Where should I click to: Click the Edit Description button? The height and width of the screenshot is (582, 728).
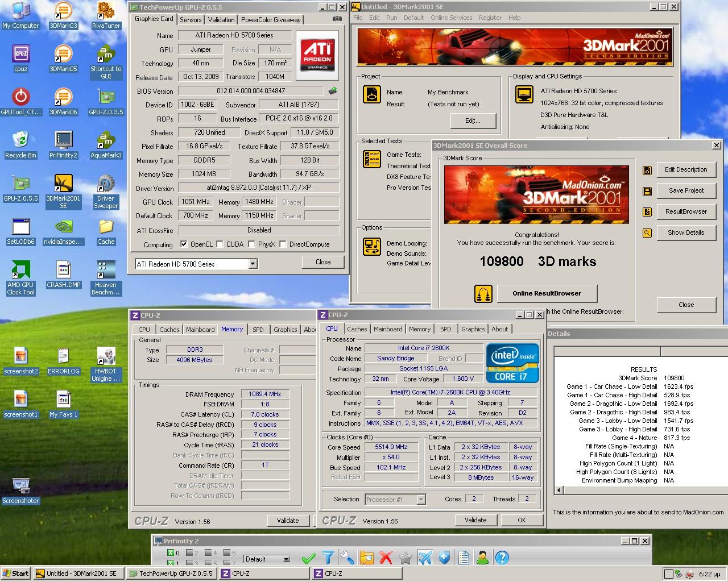coord(686,169)
